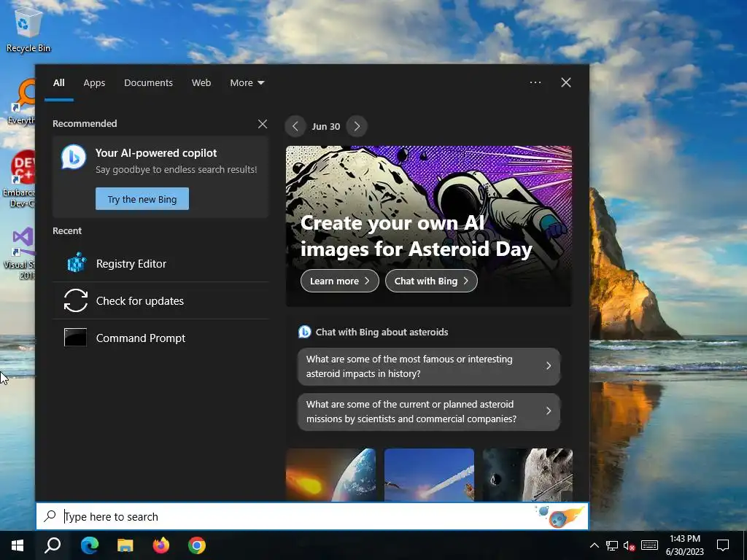The image size is (747, 560).
Task: Show hidden system tray icons
Action: 594,545
